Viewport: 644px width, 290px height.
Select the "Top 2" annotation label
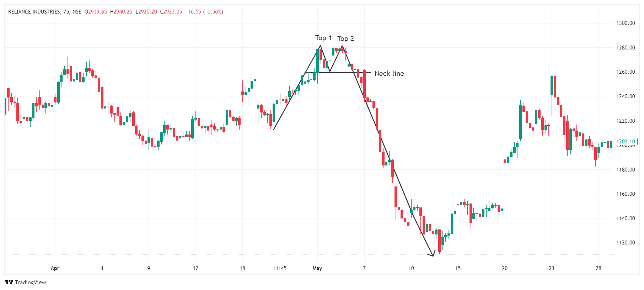click(x=345, y=38)
